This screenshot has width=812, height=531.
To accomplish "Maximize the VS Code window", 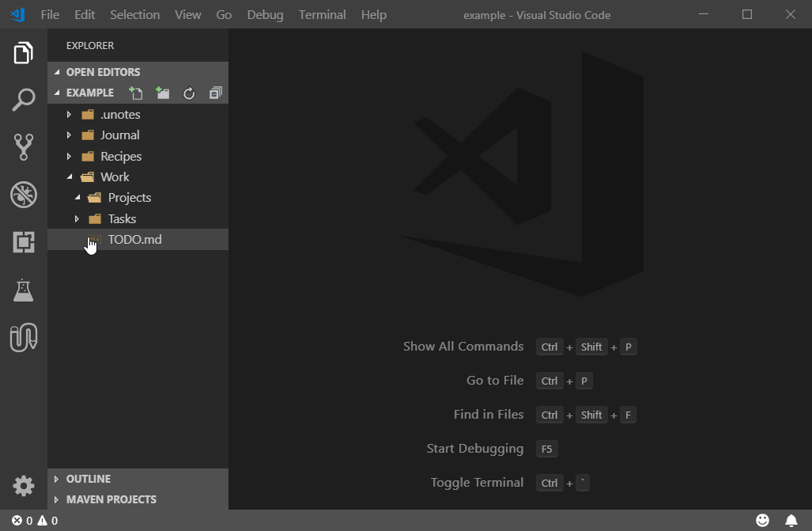I will point(746,14).
